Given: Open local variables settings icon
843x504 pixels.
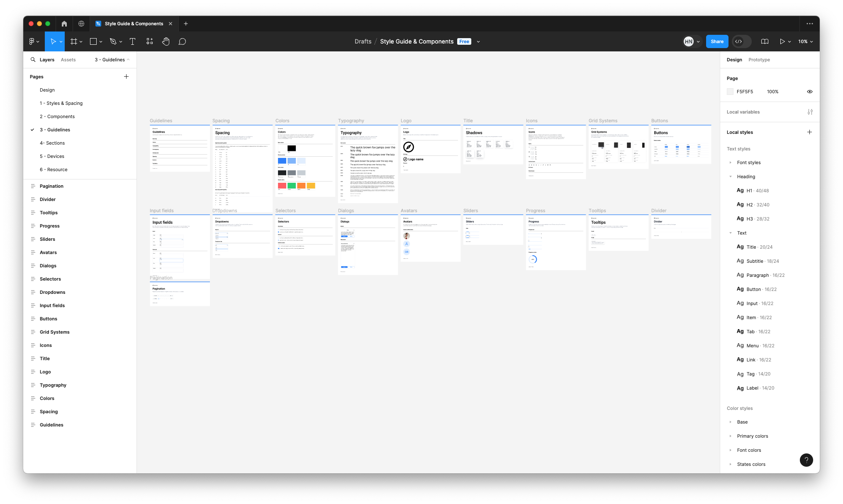Looking at the screenshot, I should pyautogui.click(x=810, y=112).
